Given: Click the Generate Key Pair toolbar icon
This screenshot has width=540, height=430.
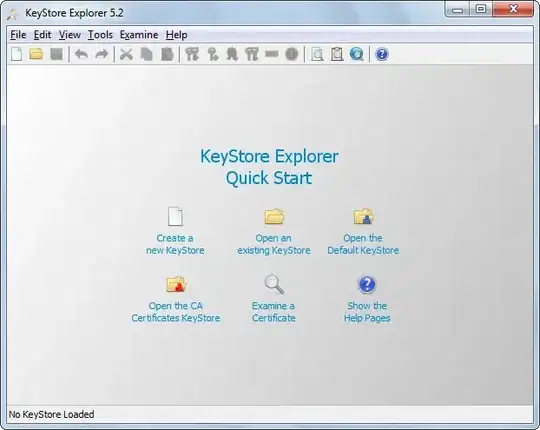Looking at the screenshot, I should [x=192, y=54].
